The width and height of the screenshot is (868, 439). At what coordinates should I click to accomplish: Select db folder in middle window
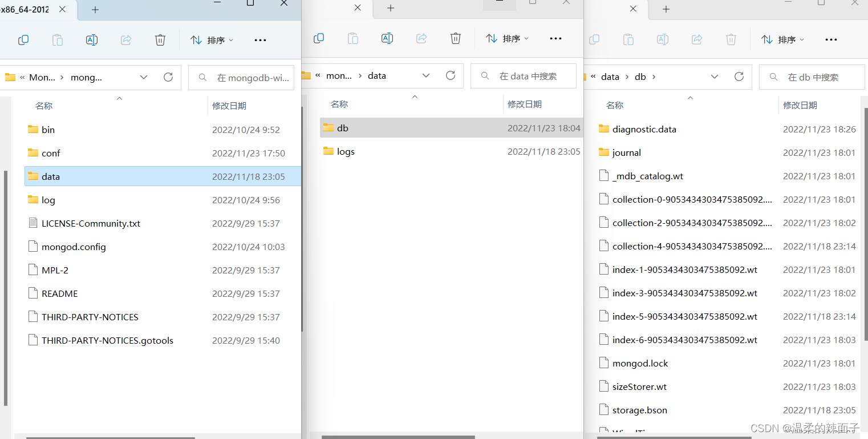pyautogui.click(x=451, y=128)
